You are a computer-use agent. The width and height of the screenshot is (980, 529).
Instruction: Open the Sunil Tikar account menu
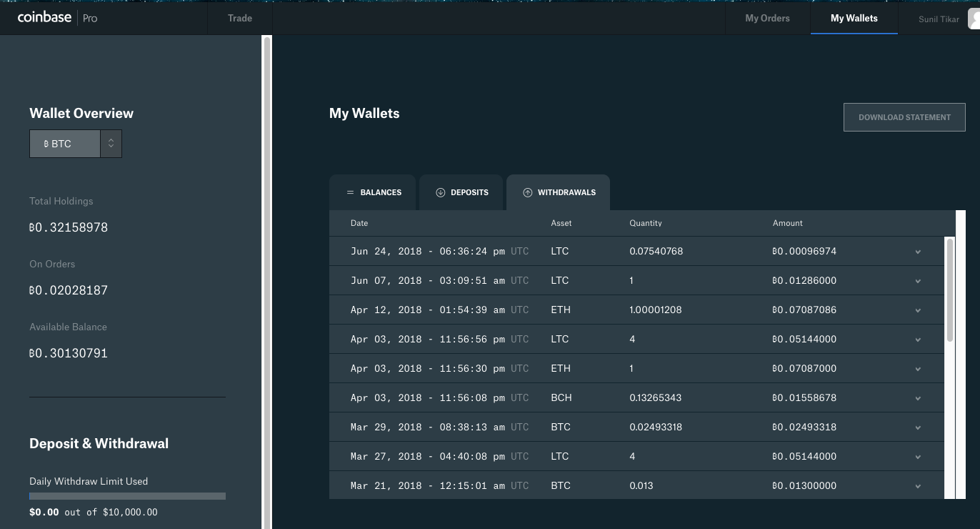[939, 19]
